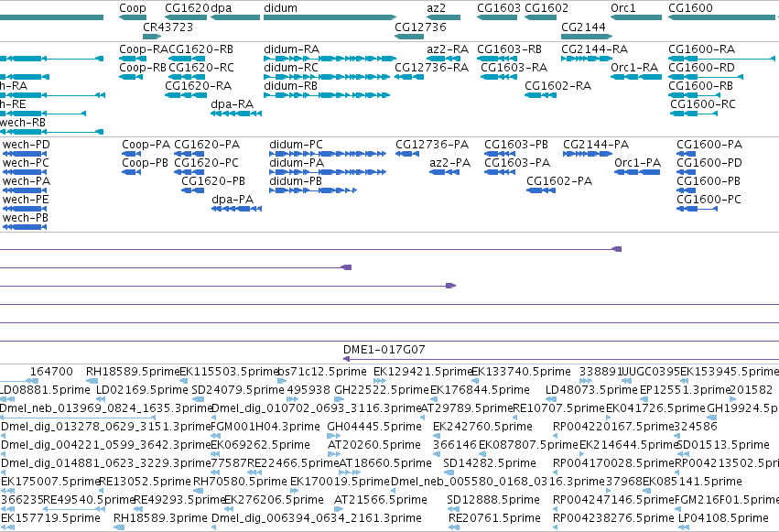Click the purple feature ending below Orc1-PA
The height and width of the screenshot is (532, 779).
click(310, 249)
